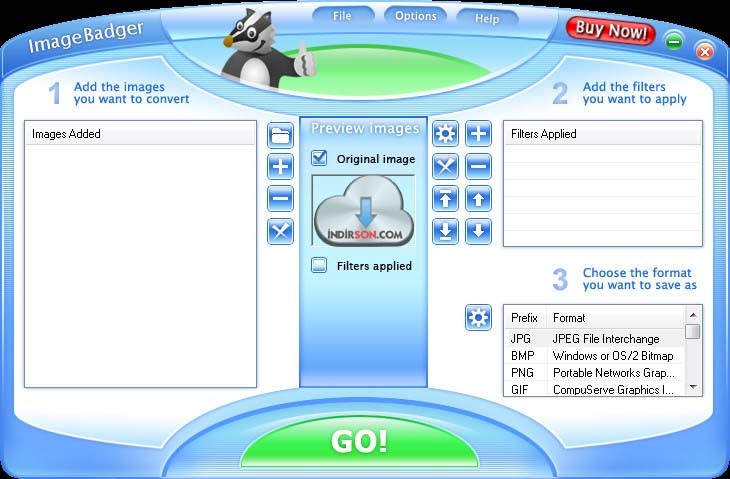Click the format list scrollbar thumb
The image size is (730, 479).
(693, 331)
